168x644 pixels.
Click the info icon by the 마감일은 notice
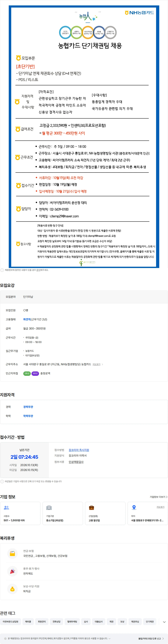tap(2, 481)
